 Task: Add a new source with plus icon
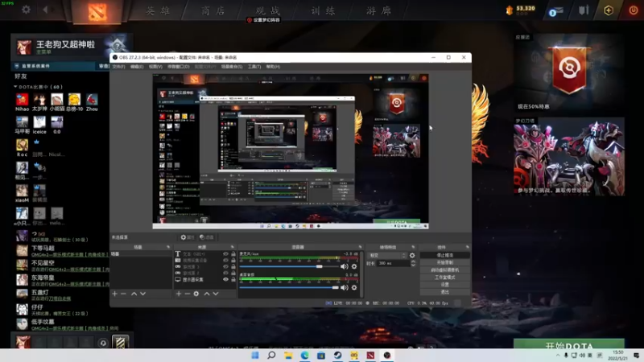[179, 294]
